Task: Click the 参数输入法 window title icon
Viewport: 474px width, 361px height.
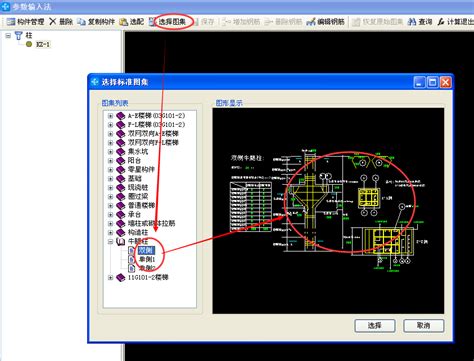Action: 5,7
